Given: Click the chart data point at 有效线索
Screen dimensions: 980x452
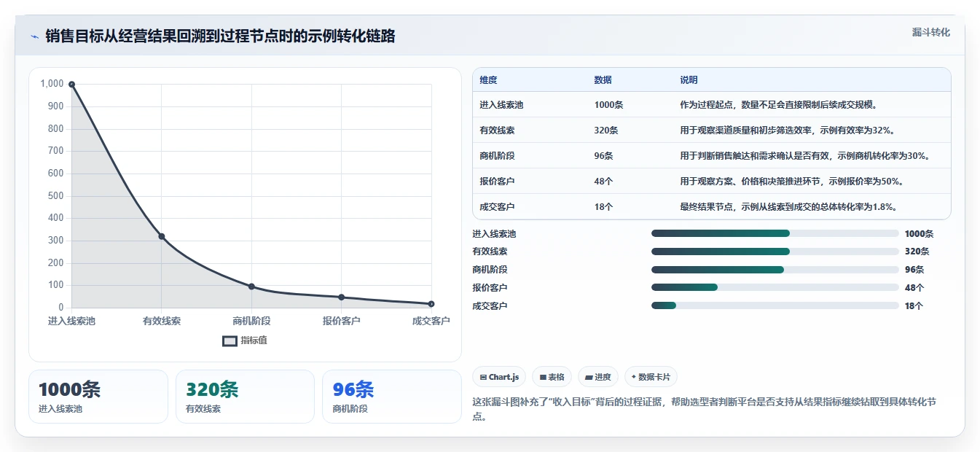Looking at the screenshot, I should point(162,236).
